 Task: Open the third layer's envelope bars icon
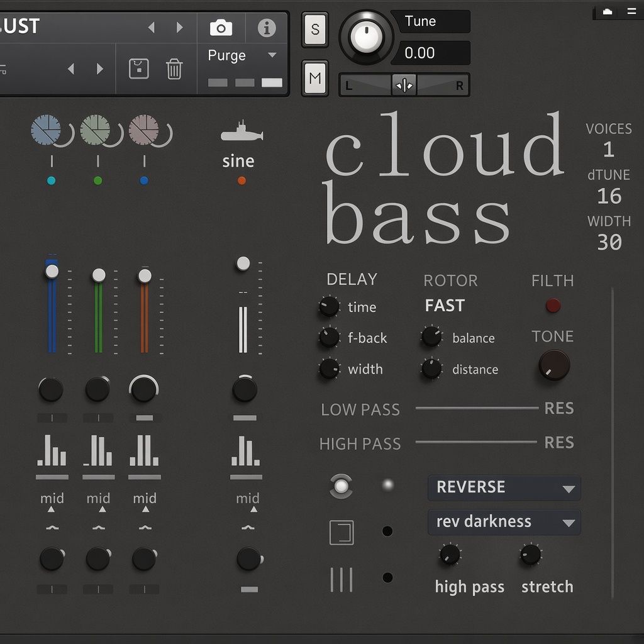pyautogui.click(x=144, y=450)
